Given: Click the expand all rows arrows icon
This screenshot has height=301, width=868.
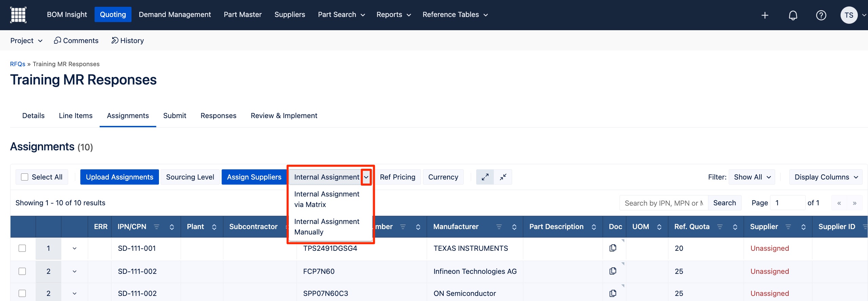Looking at the screenshot, I should click(485, 177).
